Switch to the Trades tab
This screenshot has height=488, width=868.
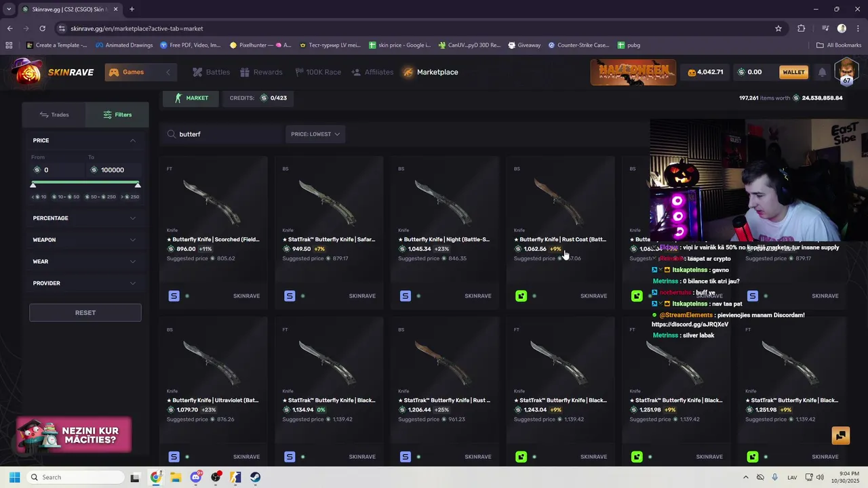54,115
